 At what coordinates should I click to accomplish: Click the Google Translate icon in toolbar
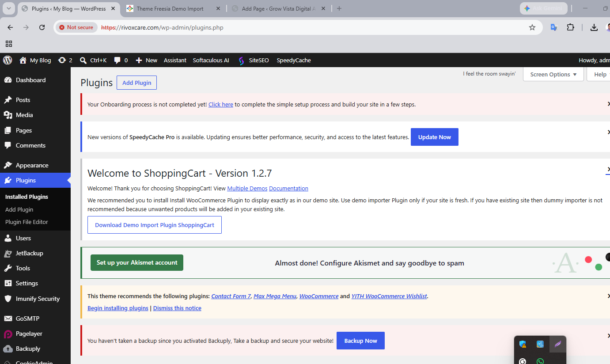point(554,27)
